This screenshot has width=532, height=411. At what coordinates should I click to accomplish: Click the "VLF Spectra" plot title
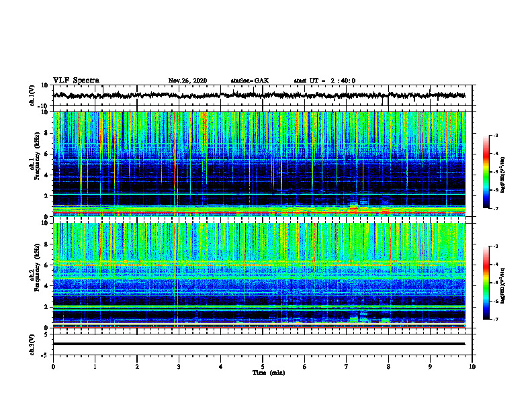76,81
